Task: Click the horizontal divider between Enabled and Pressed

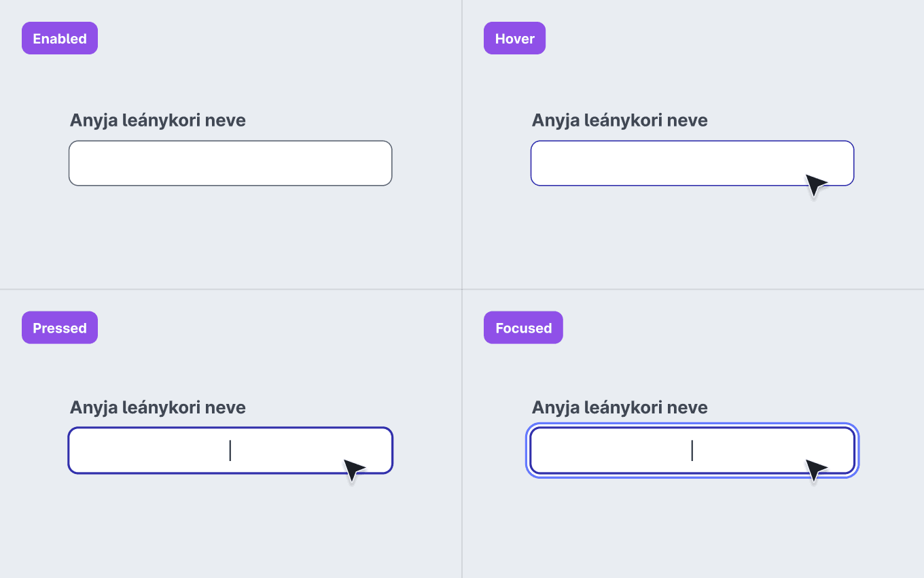Action: pyautogui.click(x=230, y=289)
